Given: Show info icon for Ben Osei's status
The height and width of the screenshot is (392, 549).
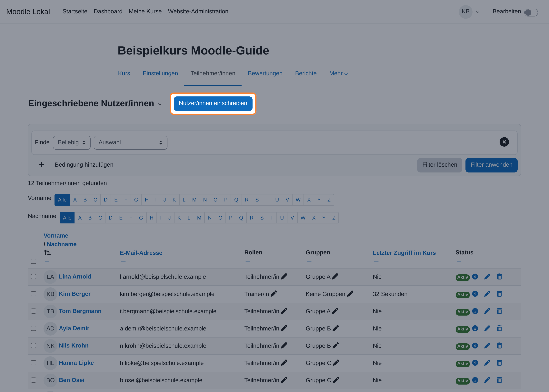Looking at the screenshot, I should click(475, 380).
